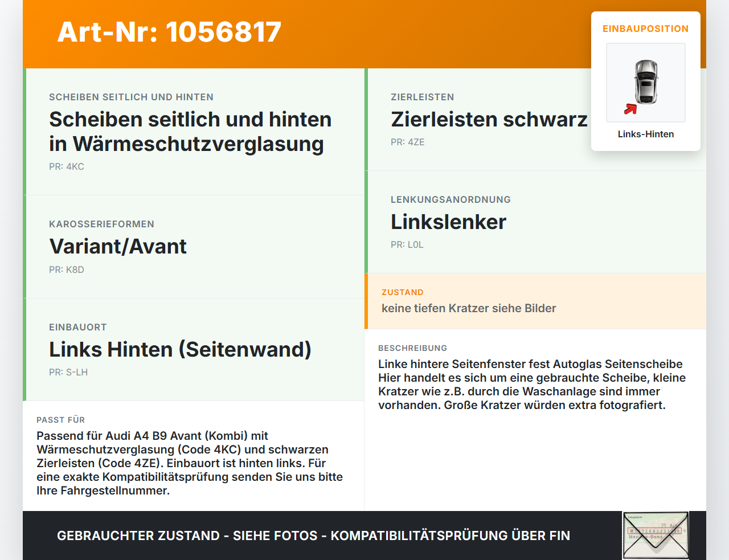
Task: Select the 'Zierleisten schwarz' value
Action: tap(489, 119)
